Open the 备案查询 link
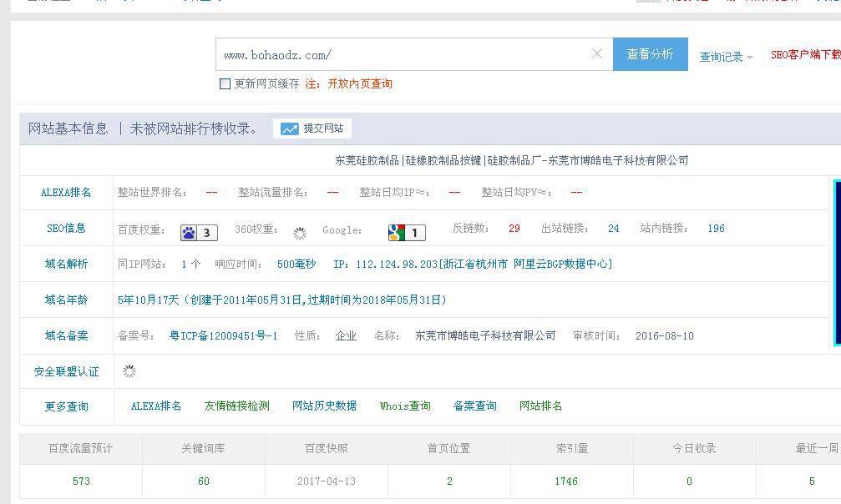The height and width of the screenshot is (504, 841). 474,406
